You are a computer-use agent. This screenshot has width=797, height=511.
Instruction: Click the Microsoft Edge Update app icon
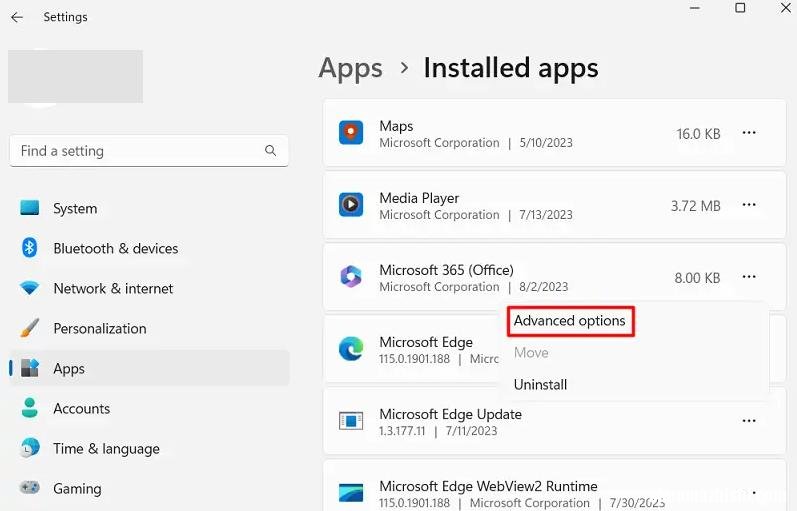351,421
